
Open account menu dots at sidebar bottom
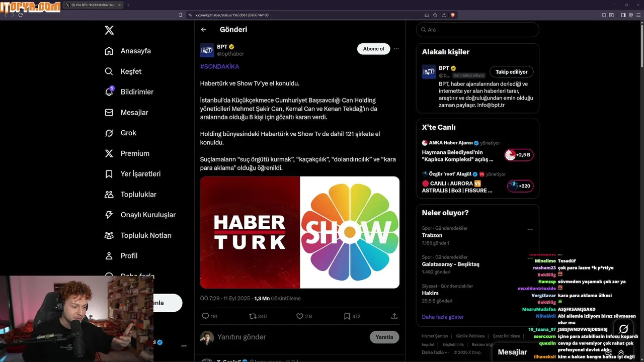click(184, 346)
